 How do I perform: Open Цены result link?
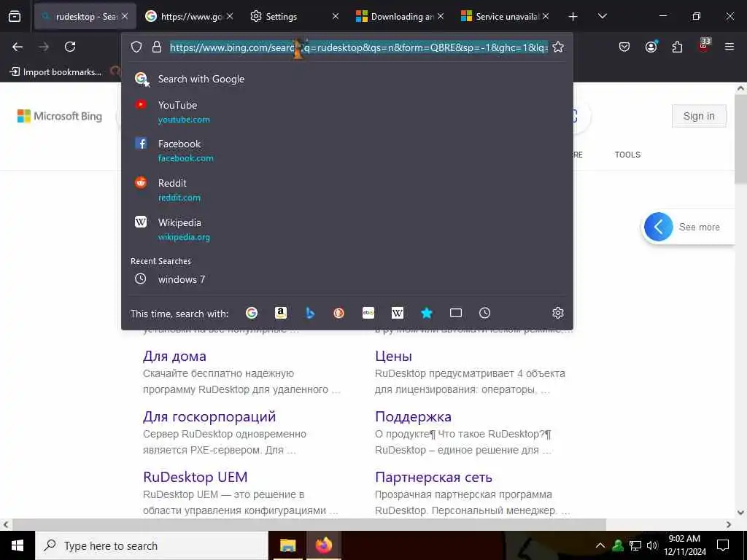[393, 356]
